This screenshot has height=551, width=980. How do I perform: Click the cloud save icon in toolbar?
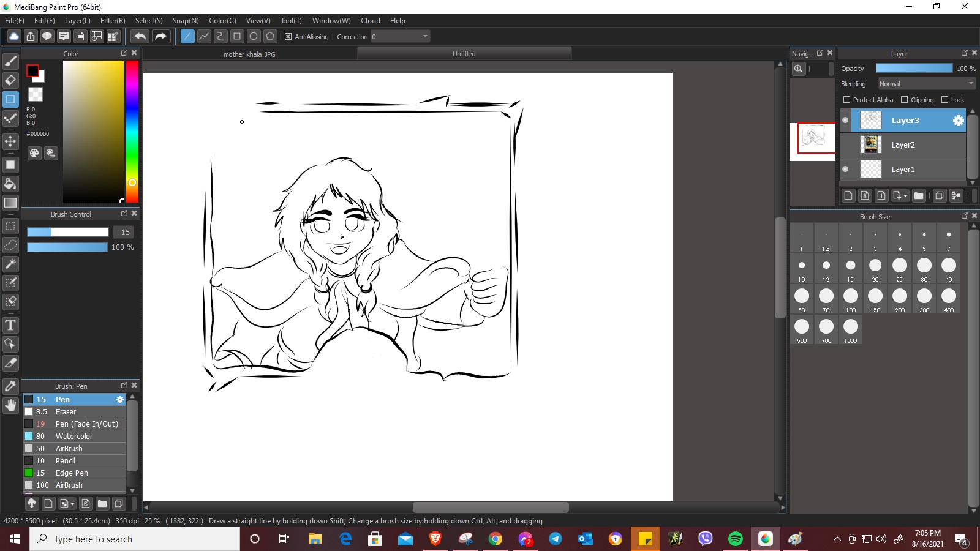(13, 36)
